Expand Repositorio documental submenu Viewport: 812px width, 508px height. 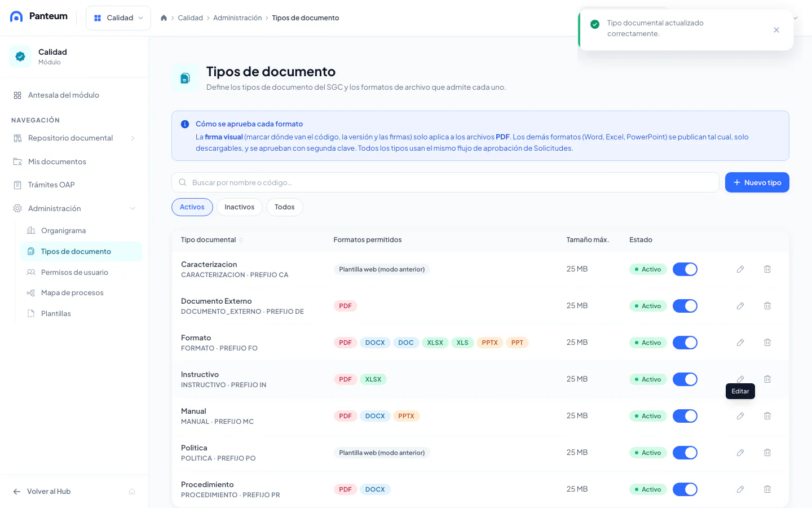[74, 138]
